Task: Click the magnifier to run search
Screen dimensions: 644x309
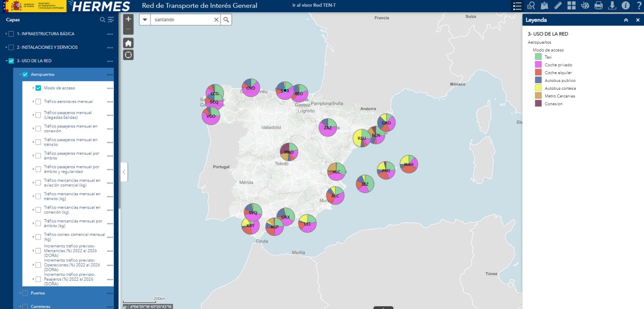Action: (226, 20)
